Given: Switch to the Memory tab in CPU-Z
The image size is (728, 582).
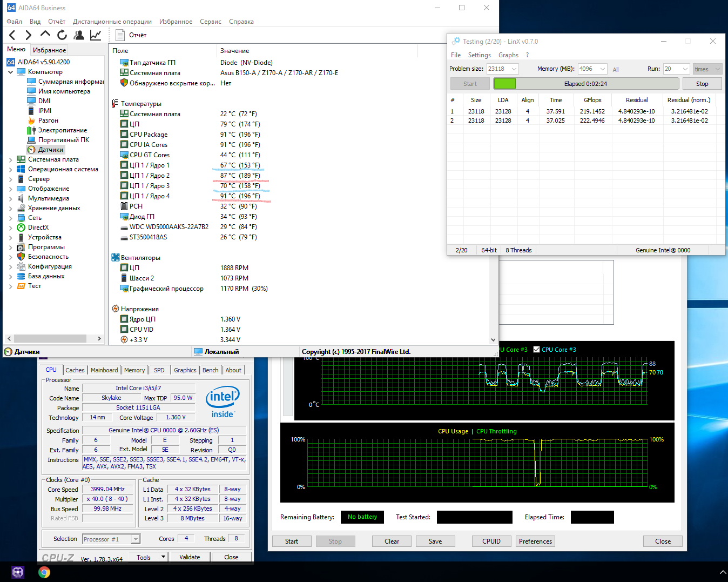Looking at the screenshot, I should point(134,370).
